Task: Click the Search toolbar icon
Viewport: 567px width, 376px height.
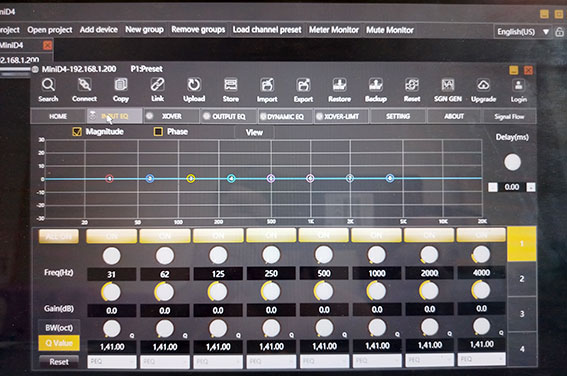Action: 48,85
